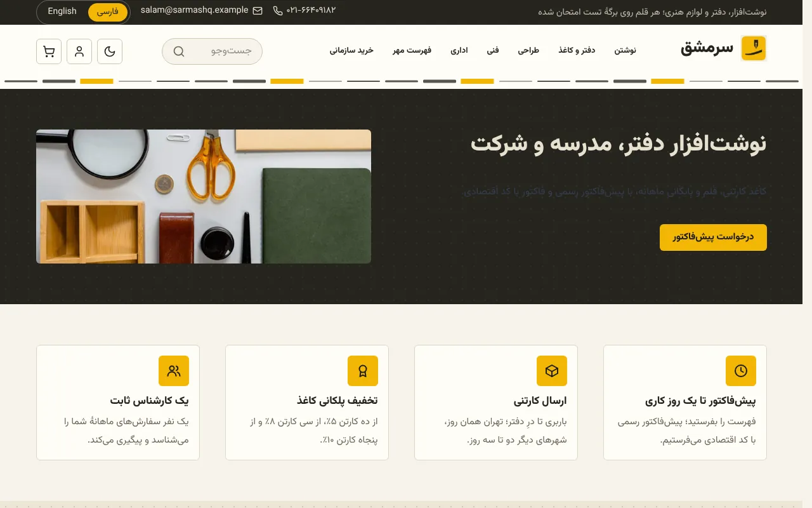Open the اداری menu item
The image size is (812, 508).
(459, 50)
